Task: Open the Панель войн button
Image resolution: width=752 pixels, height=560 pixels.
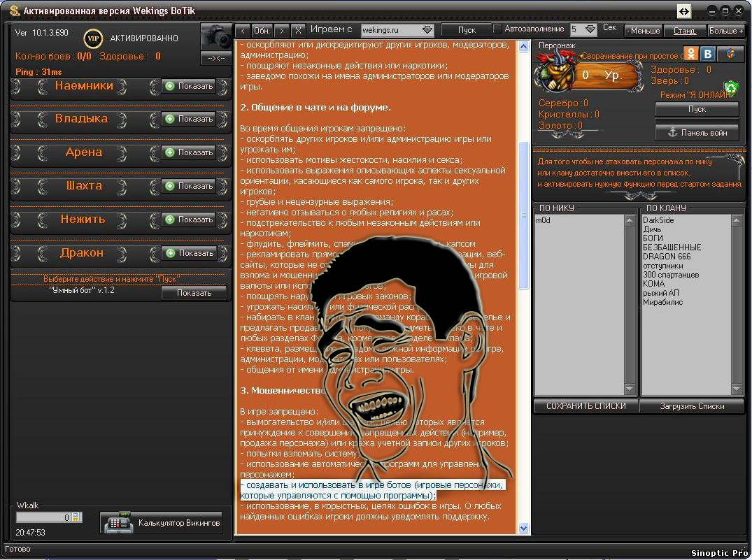Action: (697, 133)
